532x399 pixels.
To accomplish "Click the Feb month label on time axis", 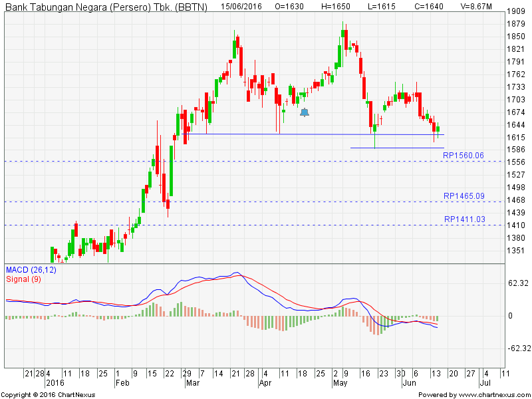I will coord(122,383).
